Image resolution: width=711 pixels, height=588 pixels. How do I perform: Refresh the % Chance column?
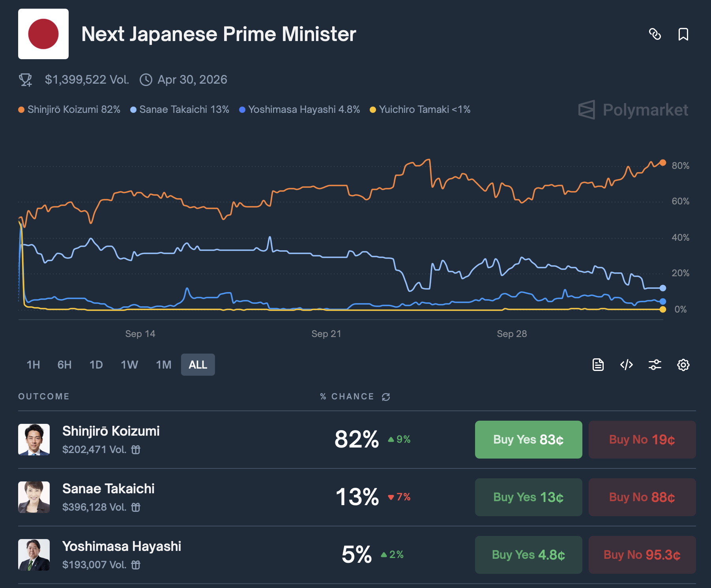(386, 397)
